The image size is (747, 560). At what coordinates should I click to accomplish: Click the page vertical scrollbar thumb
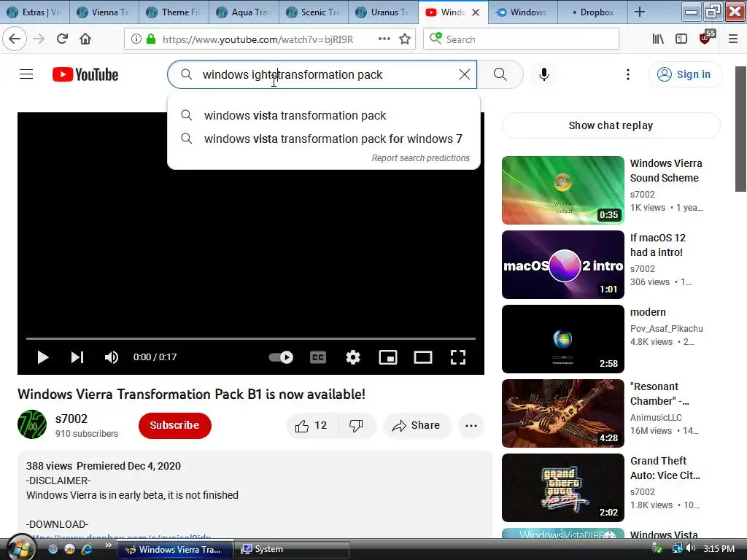click(x=740, y=128)
